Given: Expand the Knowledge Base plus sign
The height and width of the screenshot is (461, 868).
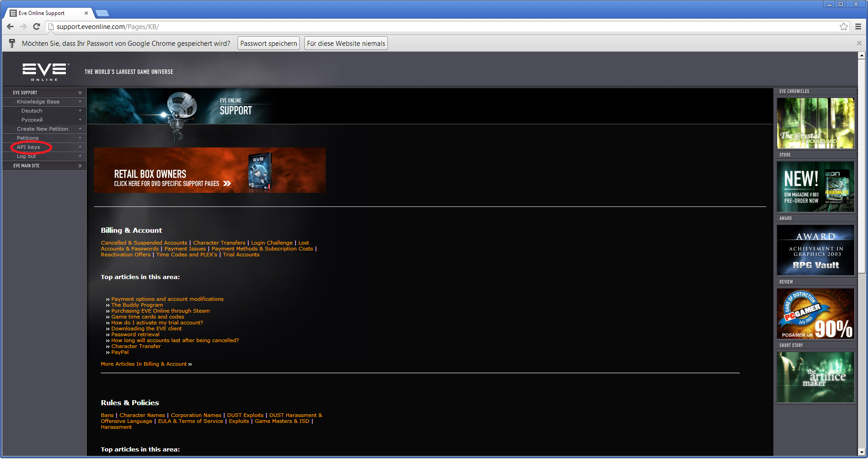Looking at the screenshot, I should click(80, 102).
